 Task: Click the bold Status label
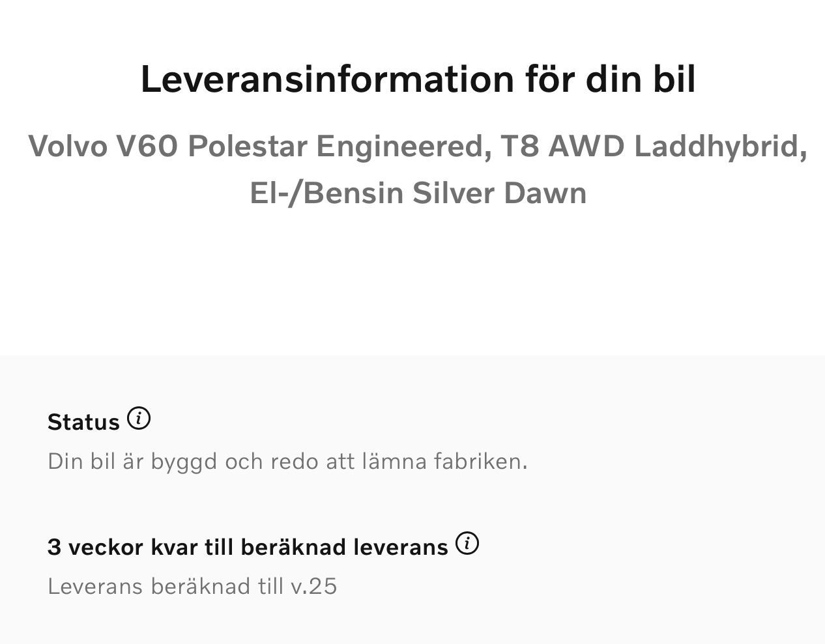(83, 422)
